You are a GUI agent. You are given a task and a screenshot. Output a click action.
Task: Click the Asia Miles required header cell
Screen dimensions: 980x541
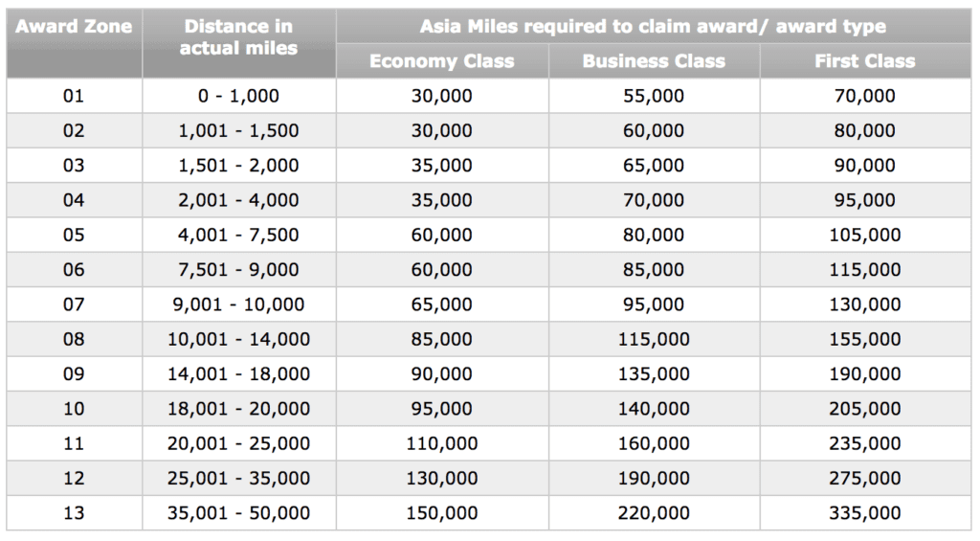tap(653, 27)
